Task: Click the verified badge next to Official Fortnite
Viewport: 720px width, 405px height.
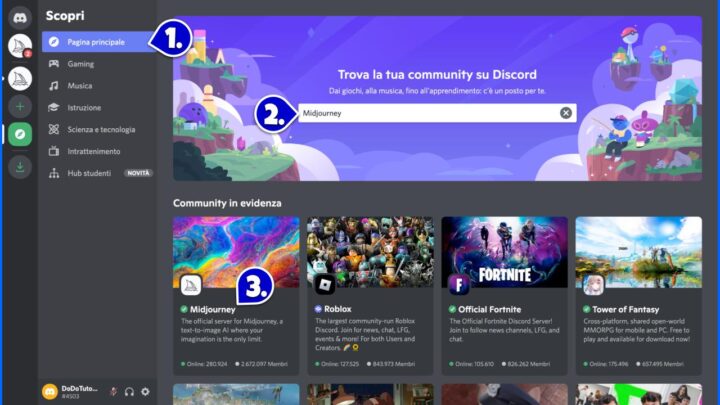Action: click(x=452, y=309)
